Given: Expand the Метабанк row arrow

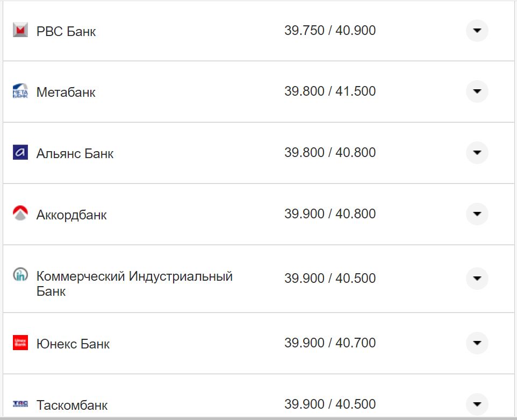Looking at the screenshot, I should pos(477,91).
